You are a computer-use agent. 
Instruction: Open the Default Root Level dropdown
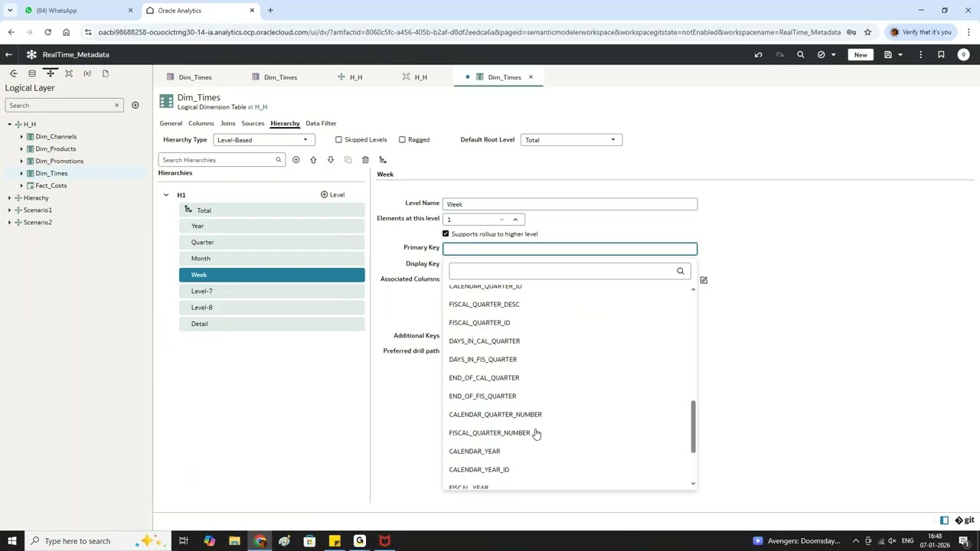(x=571, y=140)
